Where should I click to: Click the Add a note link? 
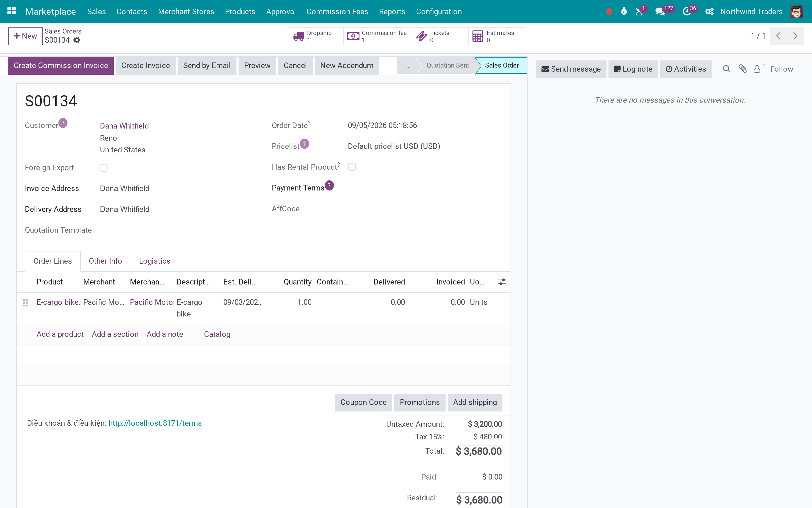pyautogui.click(x=165, y=334)
